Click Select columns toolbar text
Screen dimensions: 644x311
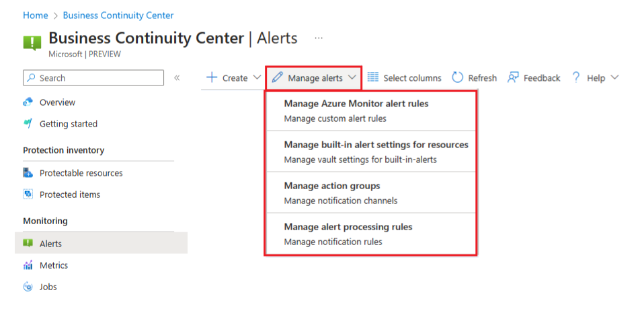point(412,78)
